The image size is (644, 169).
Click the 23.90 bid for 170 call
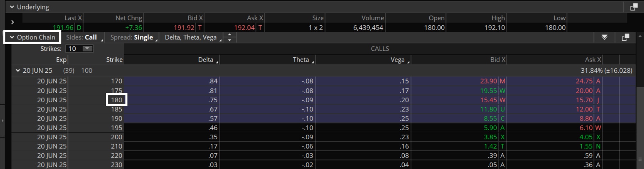[x=489, y=81]
